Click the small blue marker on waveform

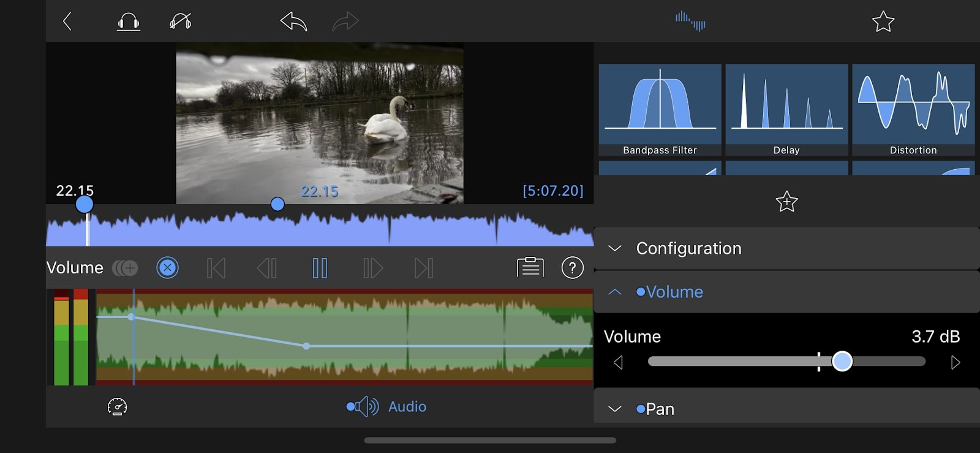tap(277, 204)
